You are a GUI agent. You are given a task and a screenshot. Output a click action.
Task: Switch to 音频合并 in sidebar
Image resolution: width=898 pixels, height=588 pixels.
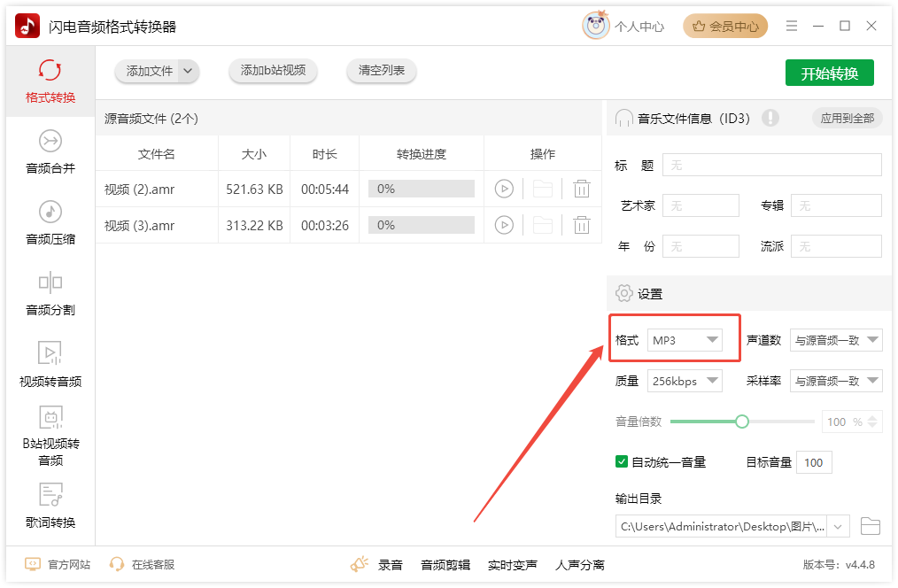click(50, 152)
